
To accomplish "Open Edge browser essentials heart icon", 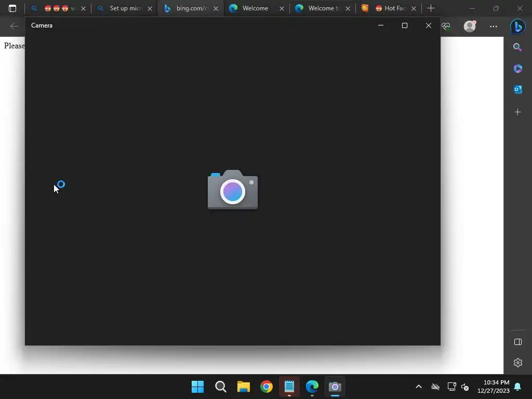I will click(446, 26).
